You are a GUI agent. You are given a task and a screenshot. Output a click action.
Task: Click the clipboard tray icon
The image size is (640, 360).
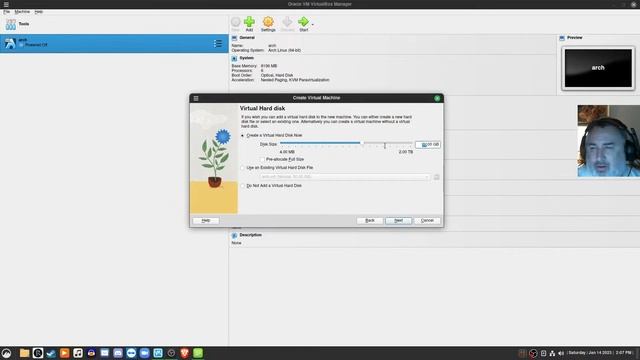click(543, 353)
